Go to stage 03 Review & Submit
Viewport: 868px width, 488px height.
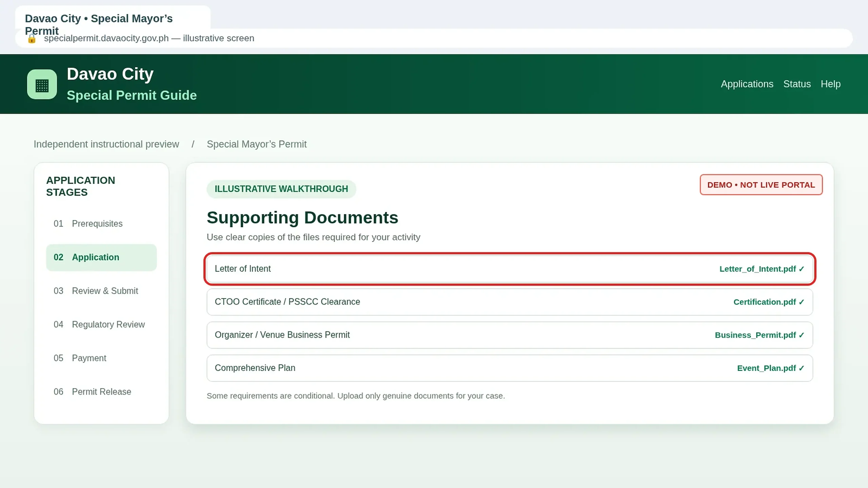click(101, 291)
